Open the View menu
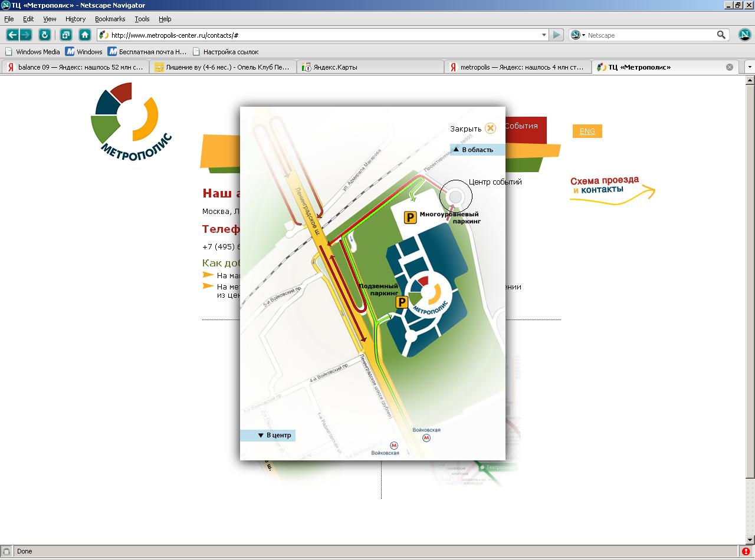This screenshot has width=755, height=560. 50,19
